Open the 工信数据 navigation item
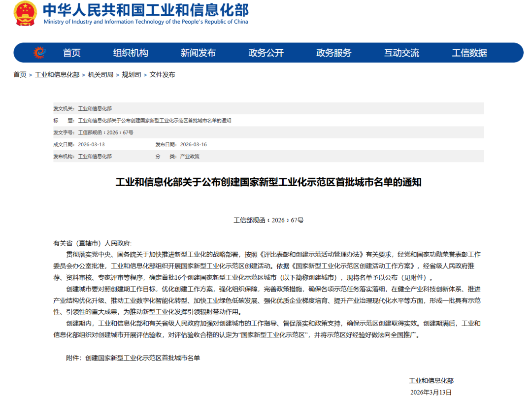This screenshot has height=396, width=532. click(469, 53)
